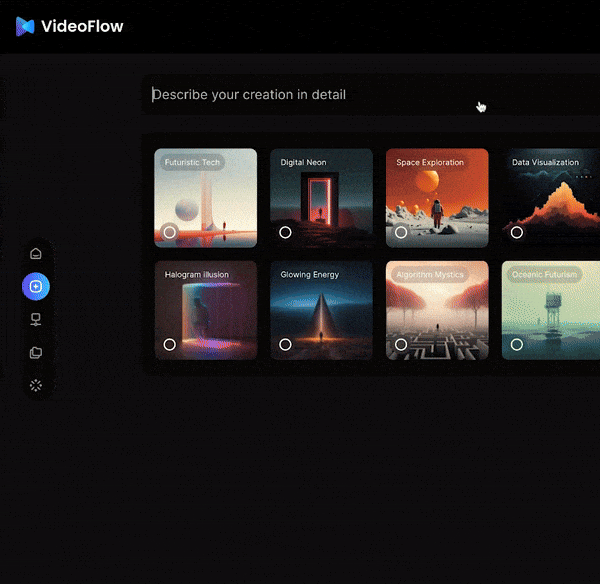Open the Futuristic Tech style thumbnail
Viewport: 600px width, 584px height.
[205, 198]
